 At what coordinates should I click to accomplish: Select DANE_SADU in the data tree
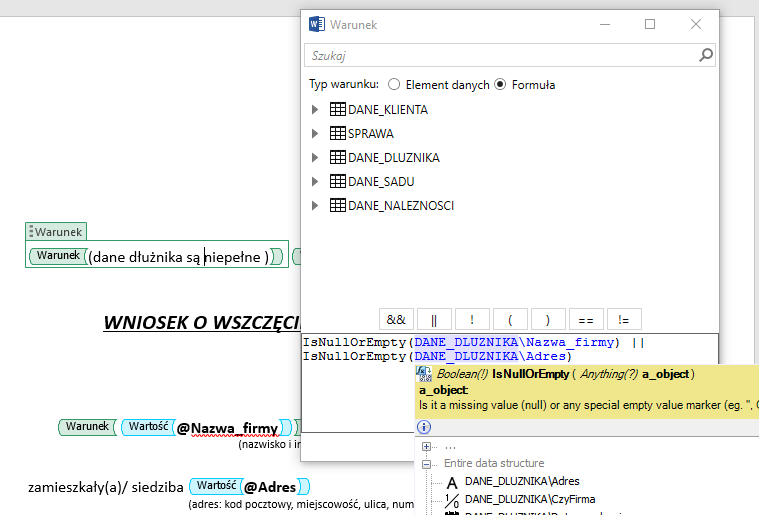click(381, 182)
